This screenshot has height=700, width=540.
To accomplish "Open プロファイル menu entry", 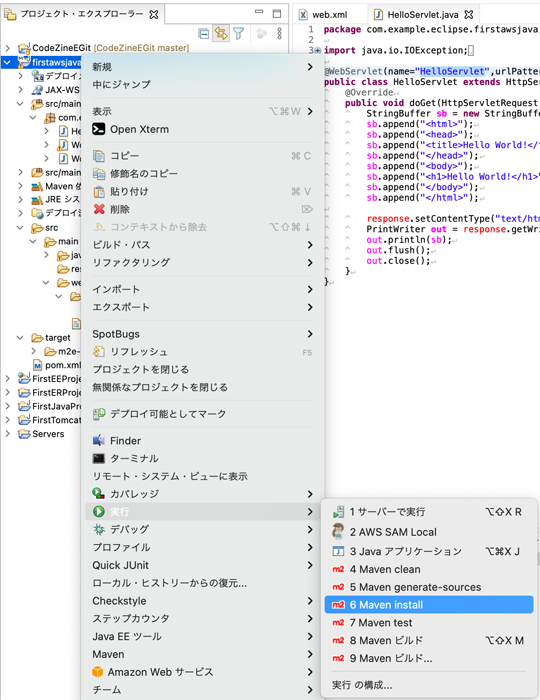I will [x=203, y=547].
